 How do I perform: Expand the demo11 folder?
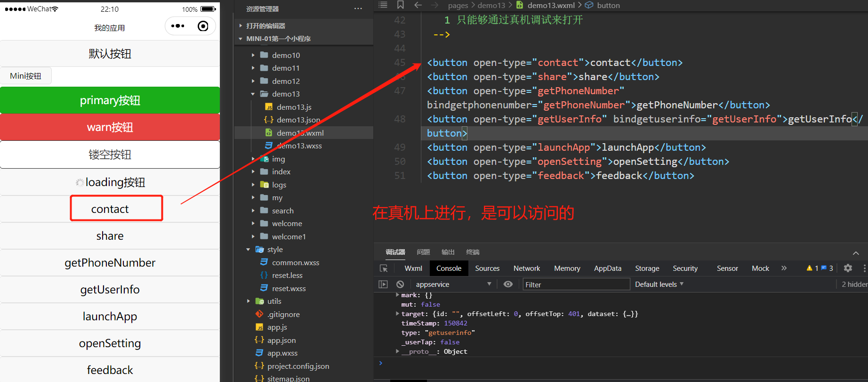coord(286,68)
